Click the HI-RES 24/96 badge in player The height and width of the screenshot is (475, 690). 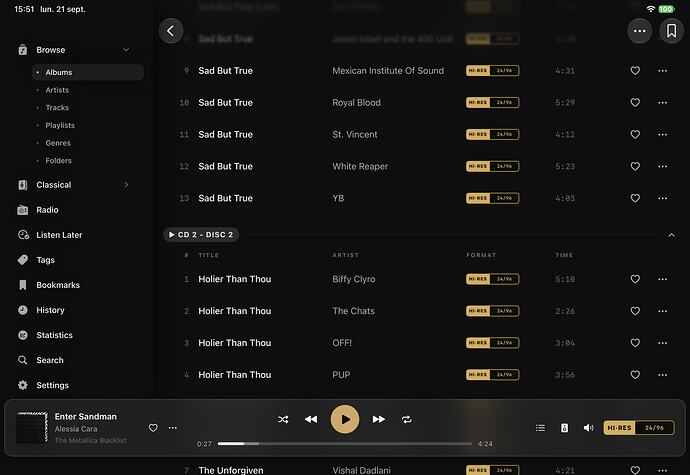tap(639, 428)
